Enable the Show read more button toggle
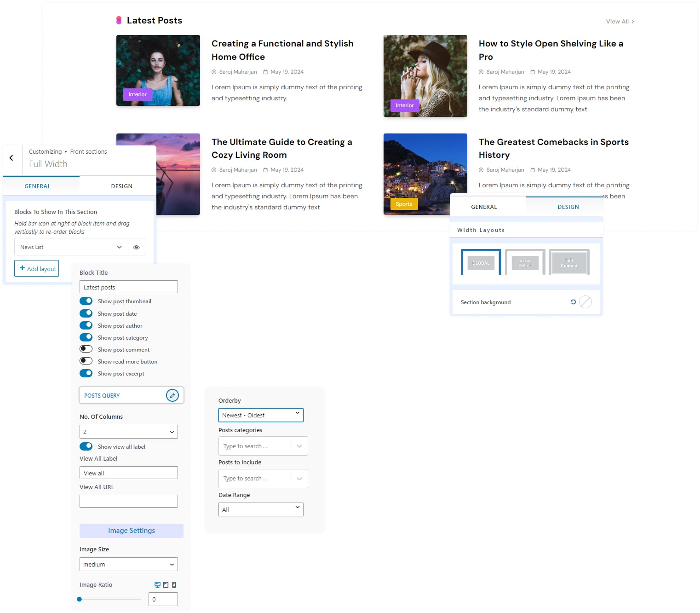 pyautogui.click(x=86, y=361)
